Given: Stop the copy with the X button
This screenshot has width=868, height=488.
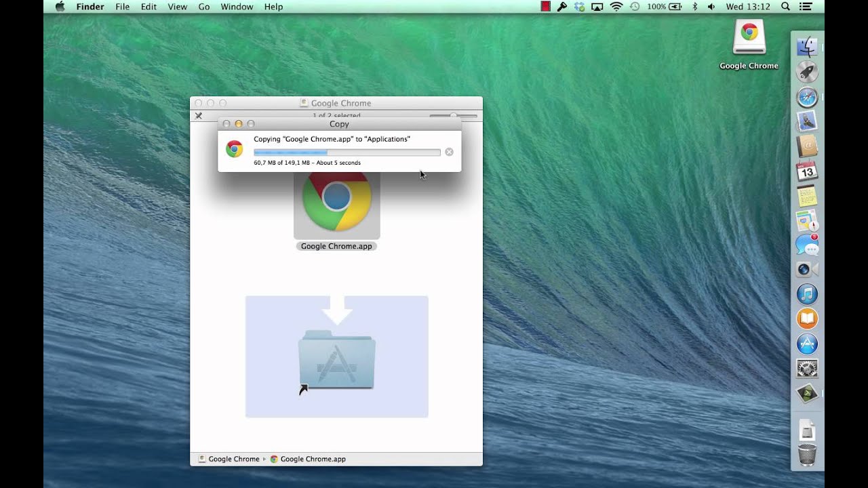Looking at the screenshot, I should [x=449, y=152].
